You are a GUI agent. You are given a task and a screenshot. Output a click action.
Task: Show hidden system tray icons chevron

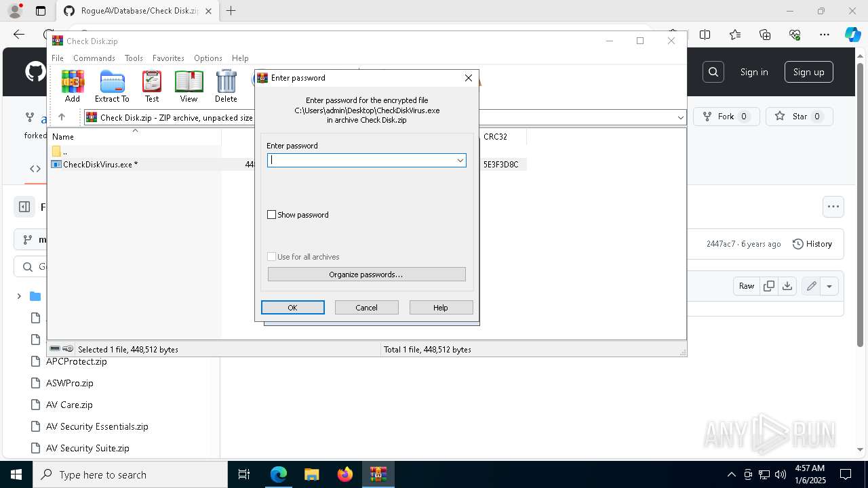click(731, 474)
